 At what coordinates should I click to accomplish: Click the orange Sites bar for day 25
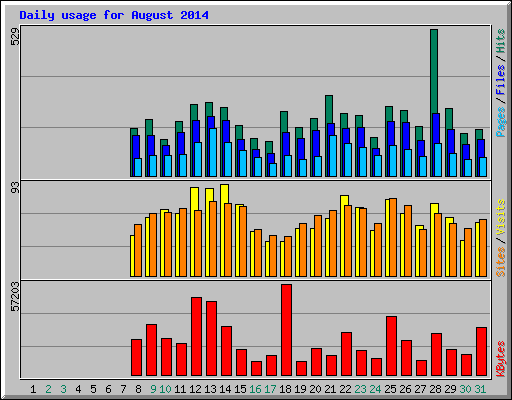coord(393,237)
